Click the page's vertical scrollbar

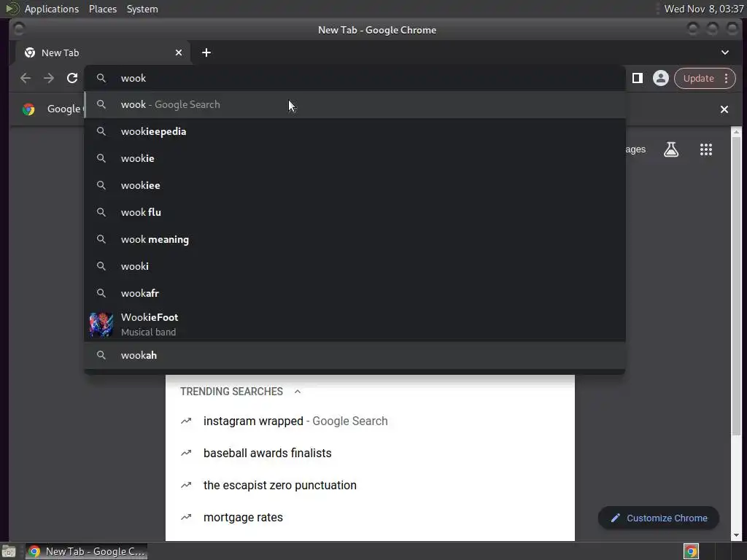pos(736,286)
